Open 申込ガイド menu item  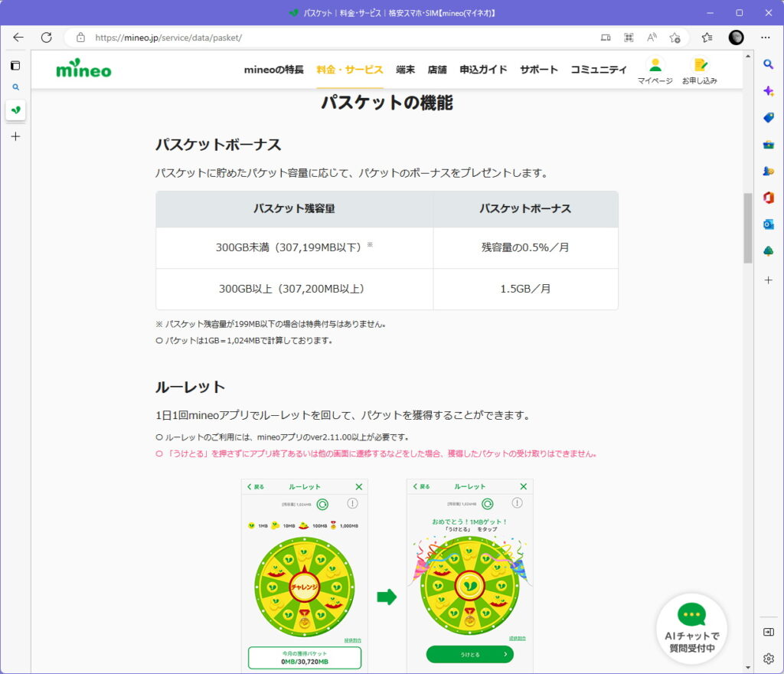[483, 70]
